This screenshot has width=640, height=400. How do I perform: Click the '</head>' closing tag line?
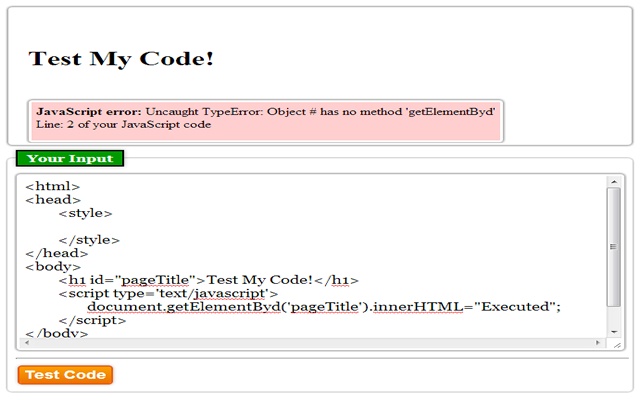click(x=57, y=253)
